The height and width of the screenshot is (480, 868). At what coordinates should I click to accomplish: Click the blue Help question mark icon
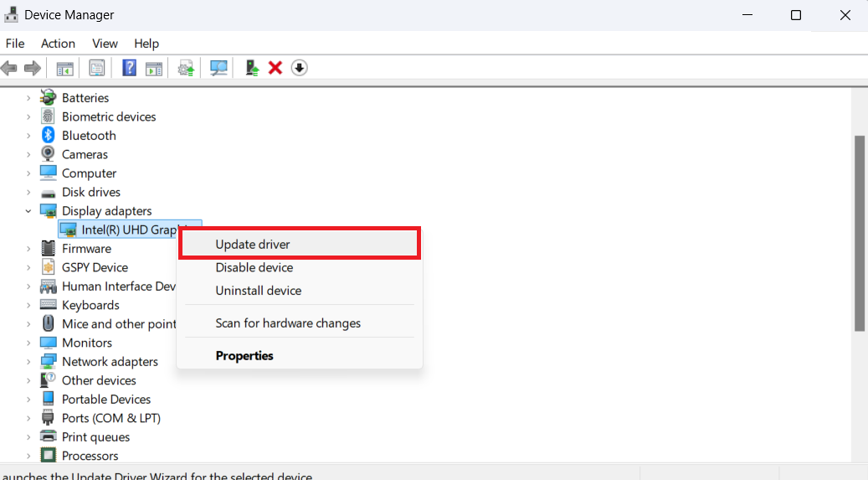click(129, 68)
